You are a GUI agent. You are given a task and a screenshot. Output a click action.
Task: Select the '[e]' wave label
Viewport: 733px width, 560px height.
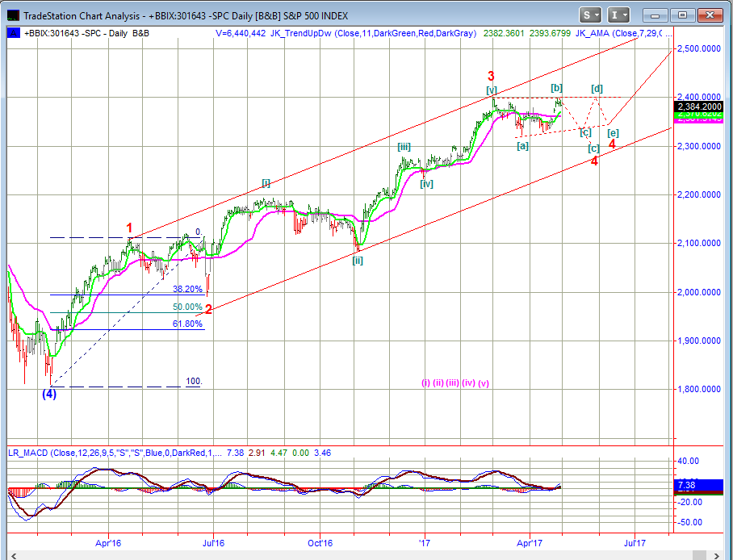(613, 133)
